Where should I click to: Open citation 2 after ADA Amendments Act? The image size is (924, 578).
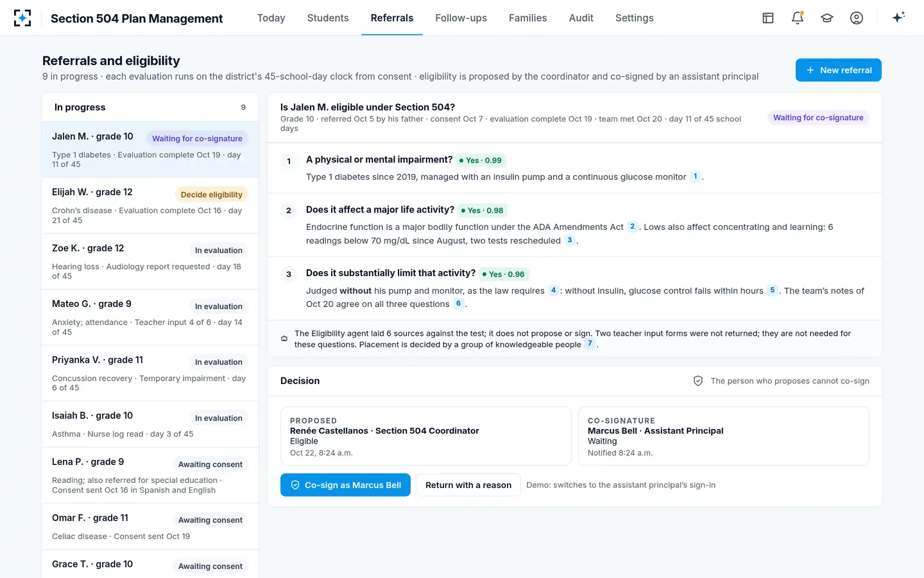(632, 227)
